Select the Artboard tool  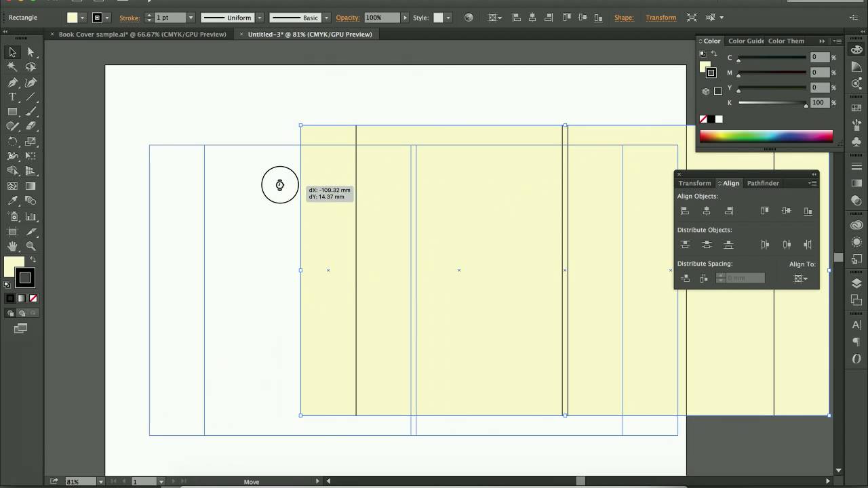pos(12,232)
